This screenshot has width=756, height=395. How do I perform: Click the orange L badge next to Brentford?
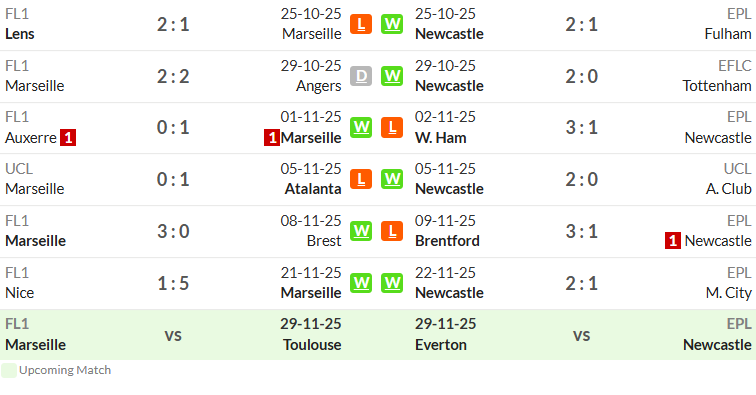(x=392, y=231)
